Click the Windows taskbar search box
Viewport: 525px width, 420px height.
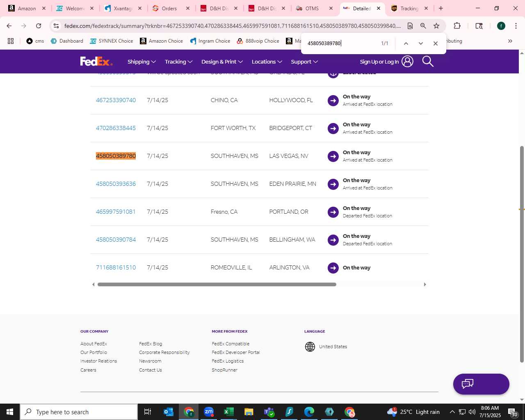(x=79, y=412)
